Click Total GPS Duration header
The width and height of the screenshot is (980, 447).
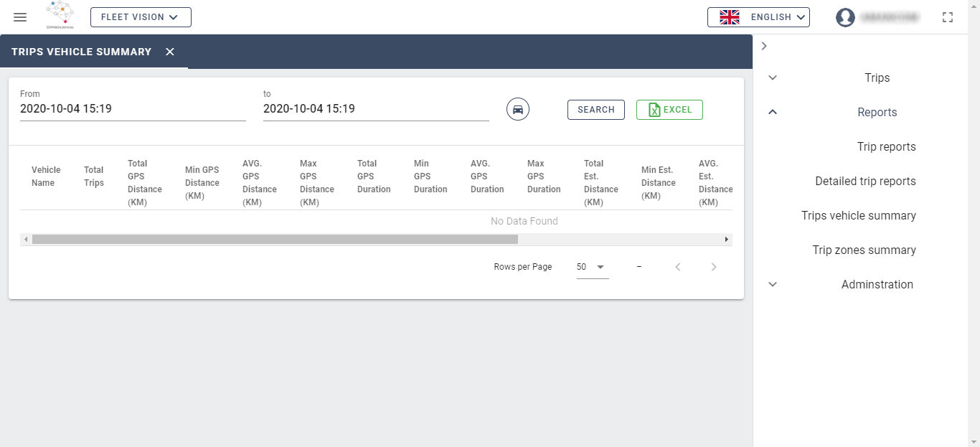point(374,177)
